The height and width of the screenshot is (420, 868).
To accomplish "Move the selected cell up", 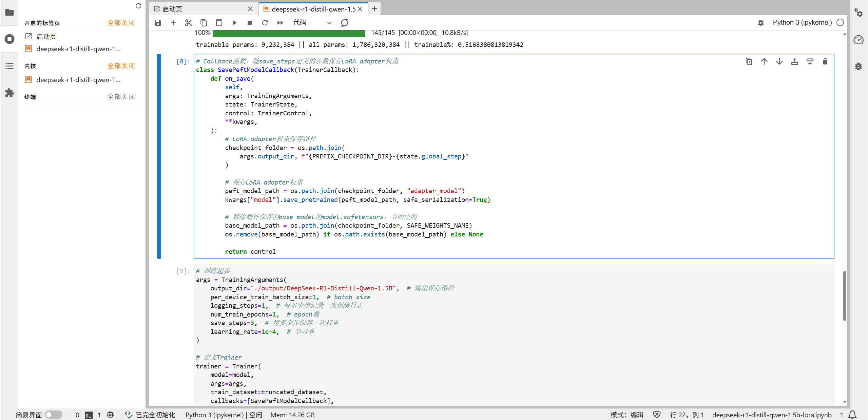I will click(764, 61).
